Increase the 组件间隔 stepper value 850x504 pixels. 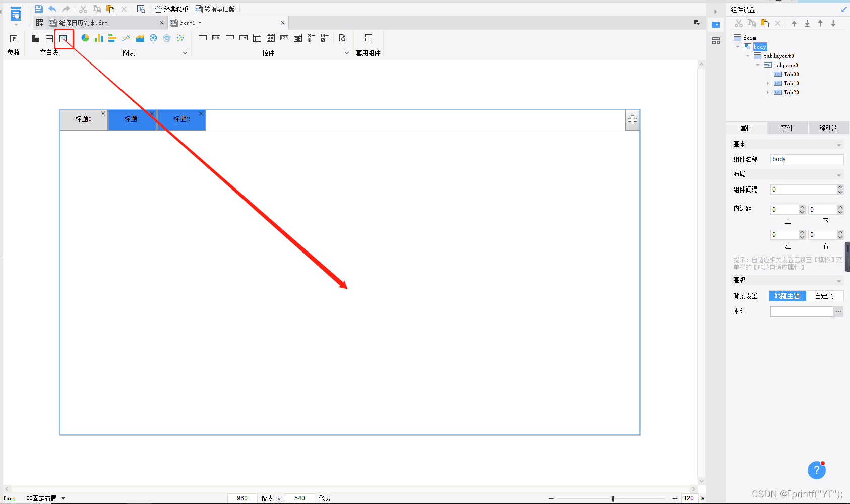pyautogui.click(x=840, y=187)
